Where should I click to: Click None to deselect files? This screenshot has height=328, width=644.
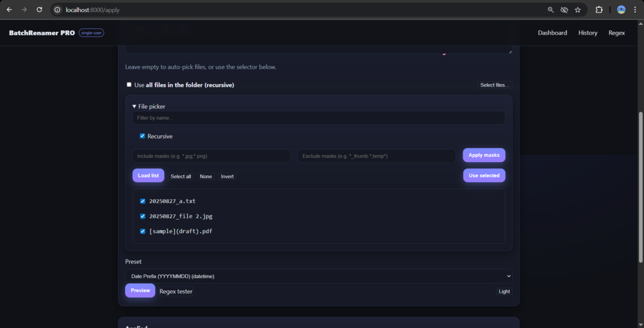pos(206,177)
